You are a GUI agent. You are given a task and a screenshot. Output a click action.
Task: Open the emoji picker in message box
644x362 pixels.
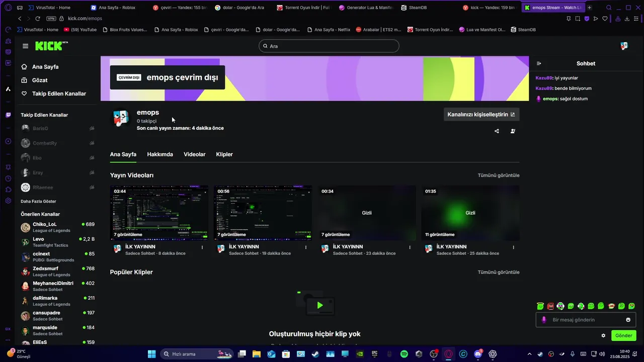pos(628,320)
